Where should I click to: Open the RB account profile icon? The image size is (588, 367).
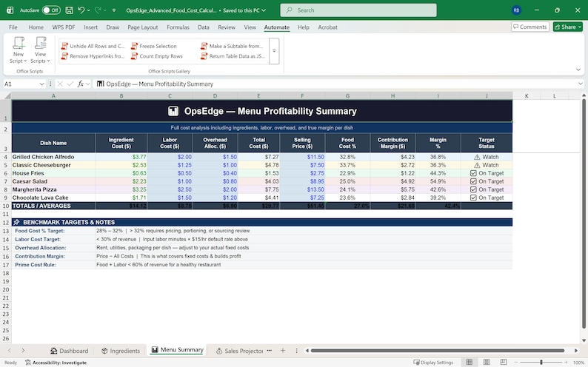[516, 10]
